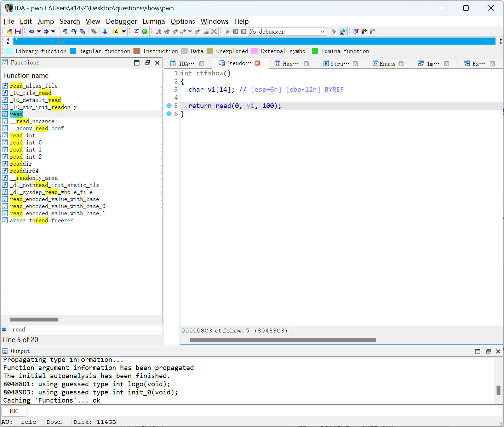Click 'read' call in the return statement
Screen dimensions: 504x427
(x=223, y=106)
